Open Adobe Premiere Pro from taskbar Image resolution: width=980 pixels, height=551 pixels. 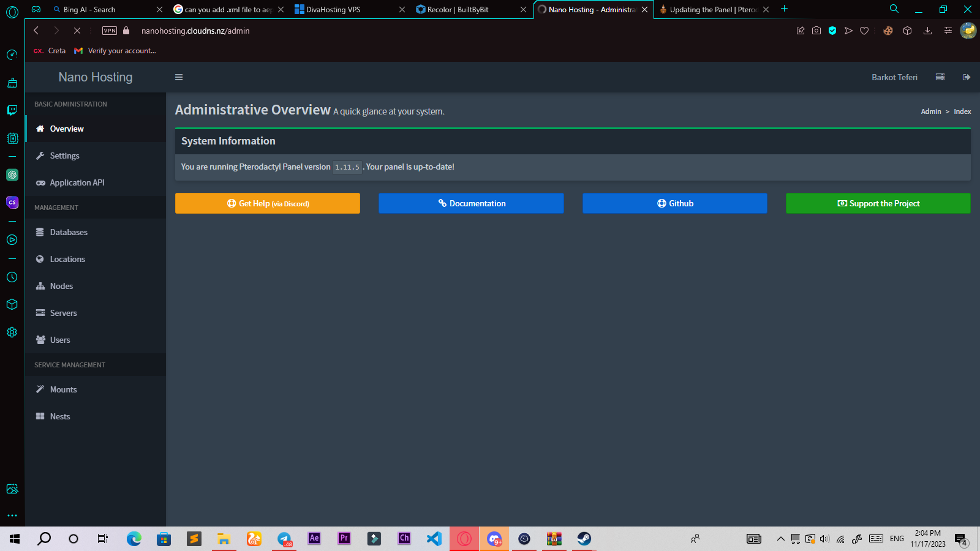[344, 539]
